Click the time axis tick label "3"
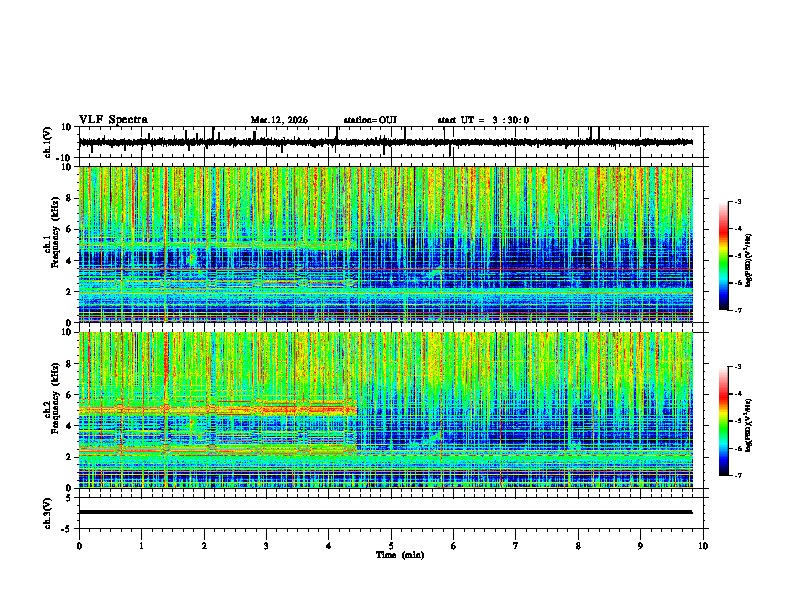The height and width of the screenshot is (612, 792). (266, 546)
